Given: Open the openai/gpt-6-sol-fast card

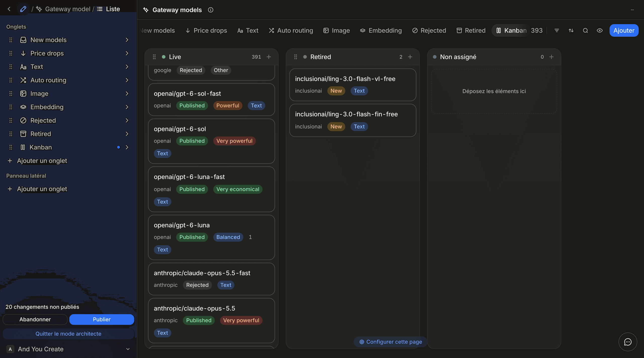Looking at the screenshot, I should tap(211, 100).
